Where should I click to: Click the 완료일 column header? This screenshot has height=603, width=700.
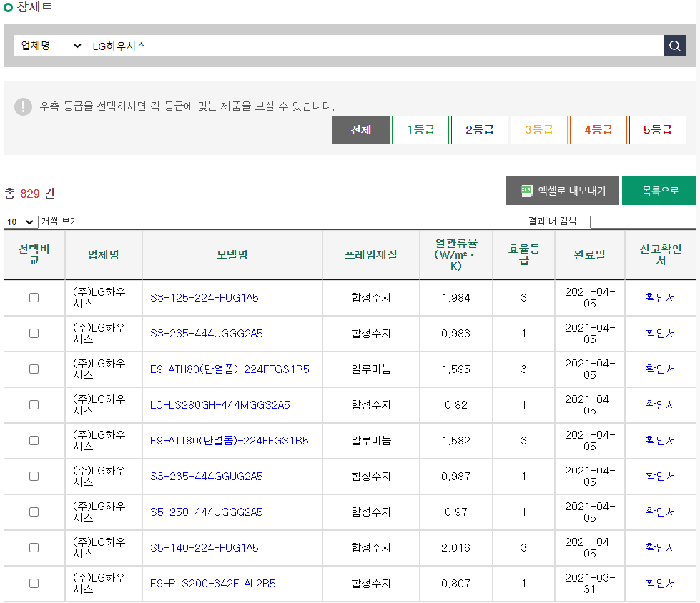click(590, 254)
